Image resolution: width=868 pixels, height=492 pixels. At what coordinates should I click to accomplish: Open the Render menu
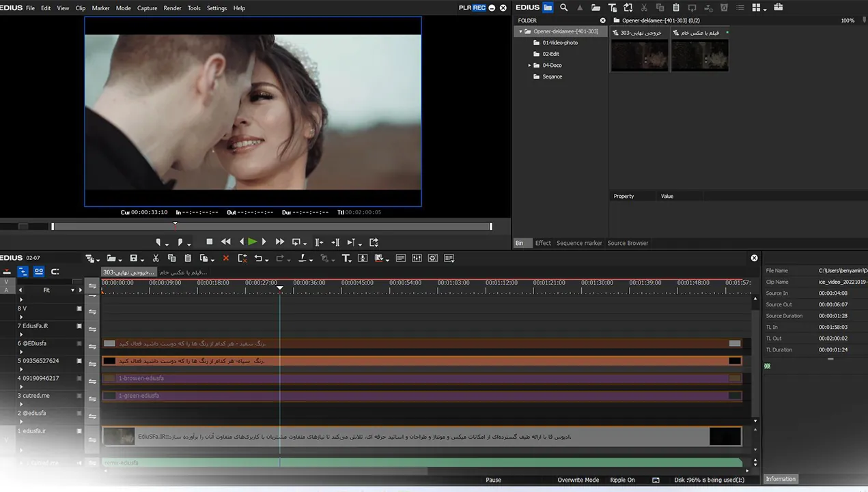[172, 8]
